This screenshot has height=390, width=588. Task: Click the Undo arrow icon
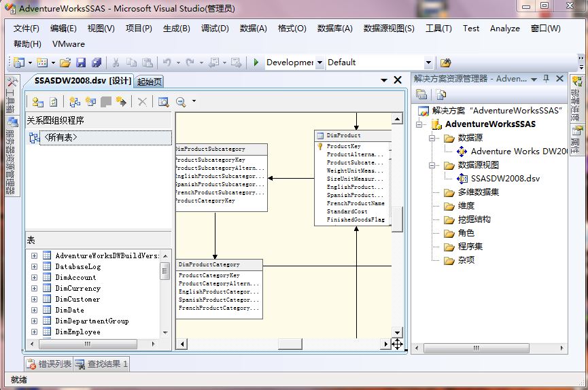[167, 63]
